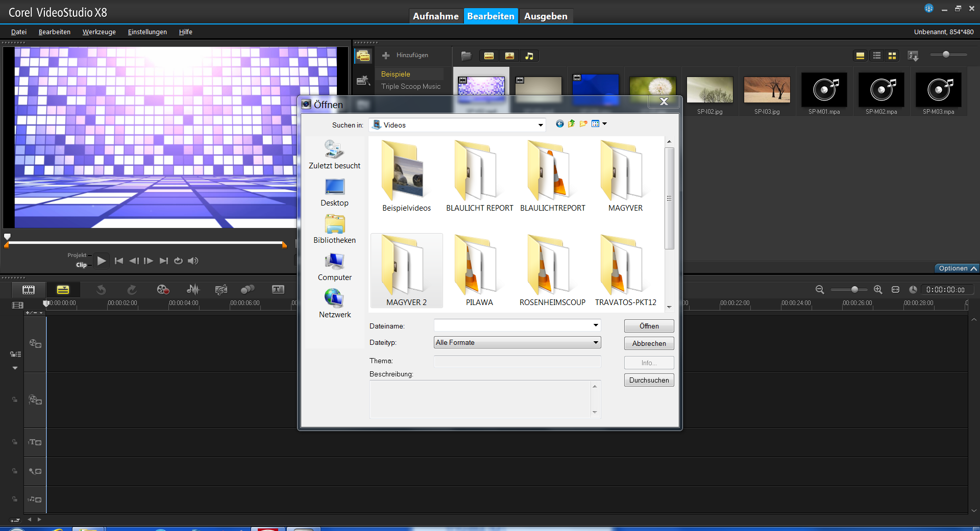Click the Undo arrow in timeline toolbar
Screen dimensions: 980x531
(101, 290)
